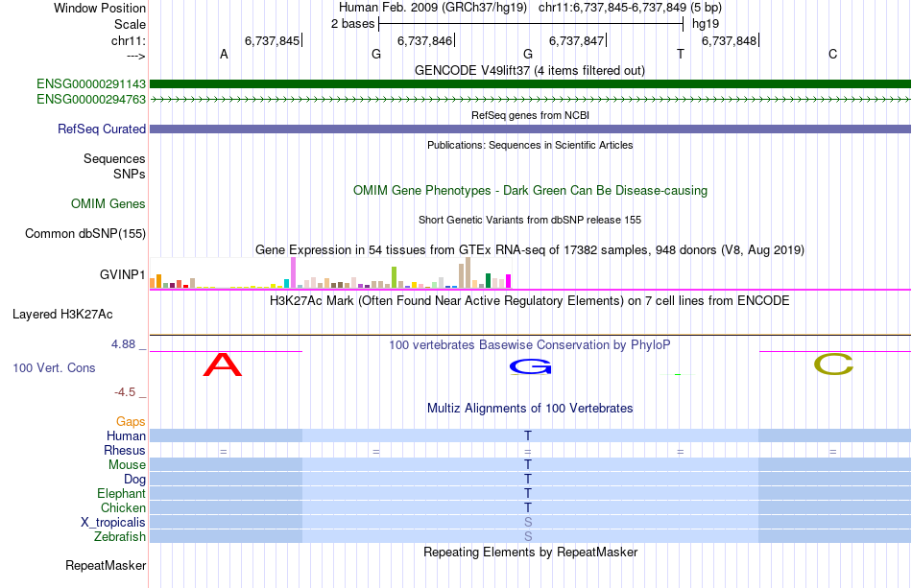Click the T codon in Mouse row
This screenshot has height=588, width=912.
(528, 465)
